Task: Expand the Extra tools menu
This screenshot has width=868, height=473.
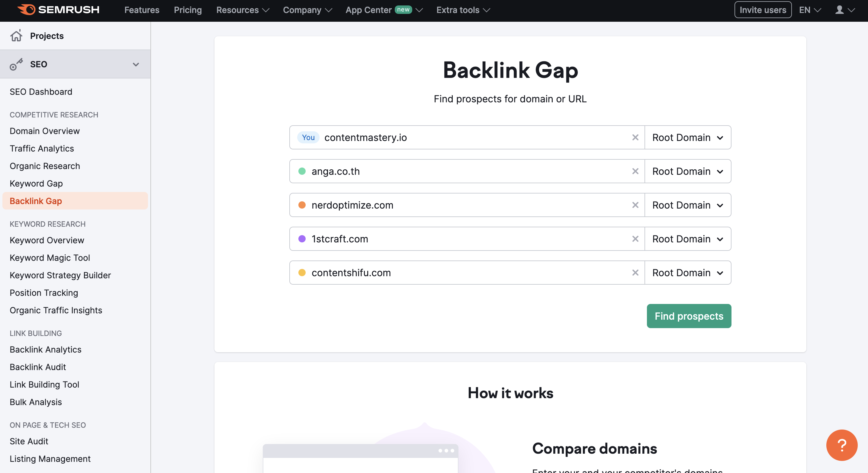Action: coord(463,10)
